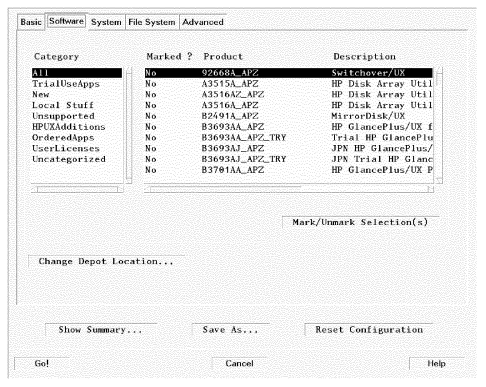Screen dimensions: 486x387
Task: Click the category list horizontal scrollbar
Action: click(x=77, y=189)
